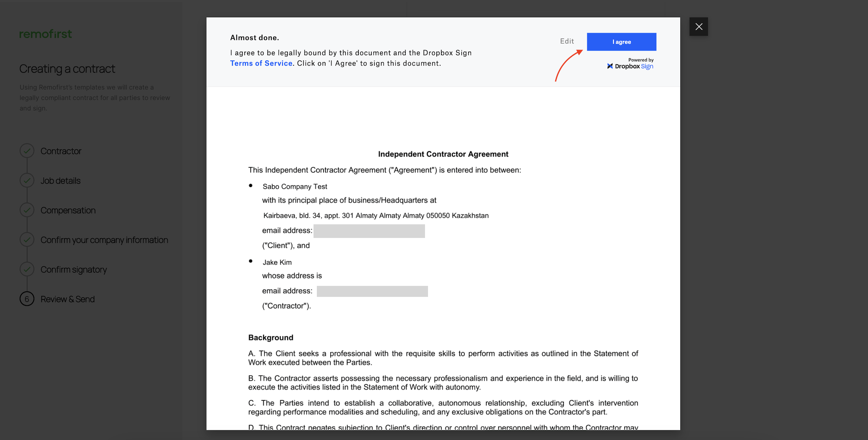The height and width of the screenshot is (440, 868).
Task: Open Confirm your company information step
Action: click(x=105, y=240)
